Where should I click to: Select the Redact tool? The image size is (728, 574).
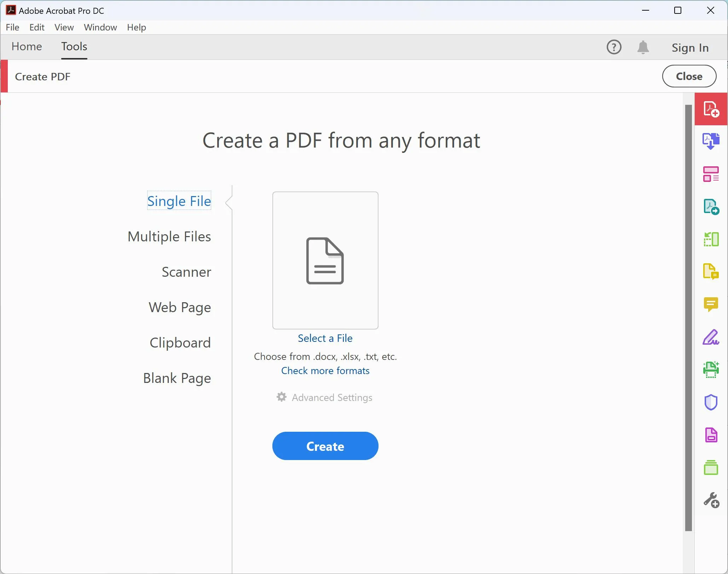click(712, 435)
